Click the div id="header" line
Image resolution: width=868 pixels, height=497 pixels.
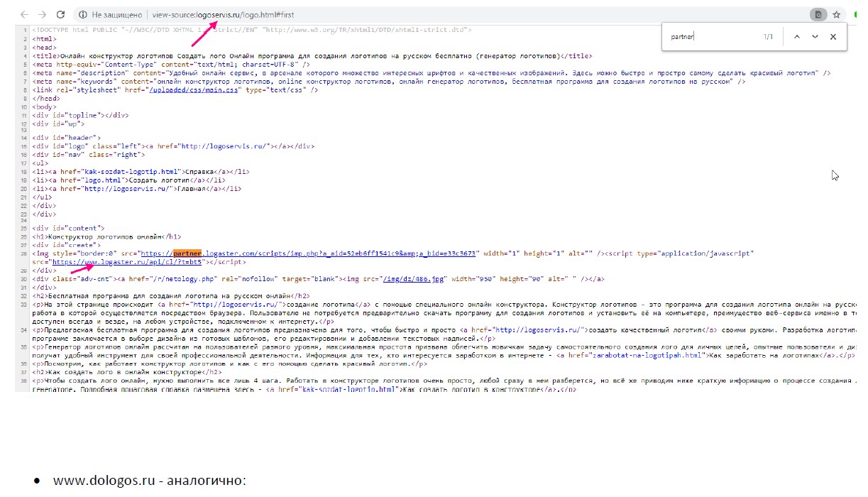click(x=66, y=137)
